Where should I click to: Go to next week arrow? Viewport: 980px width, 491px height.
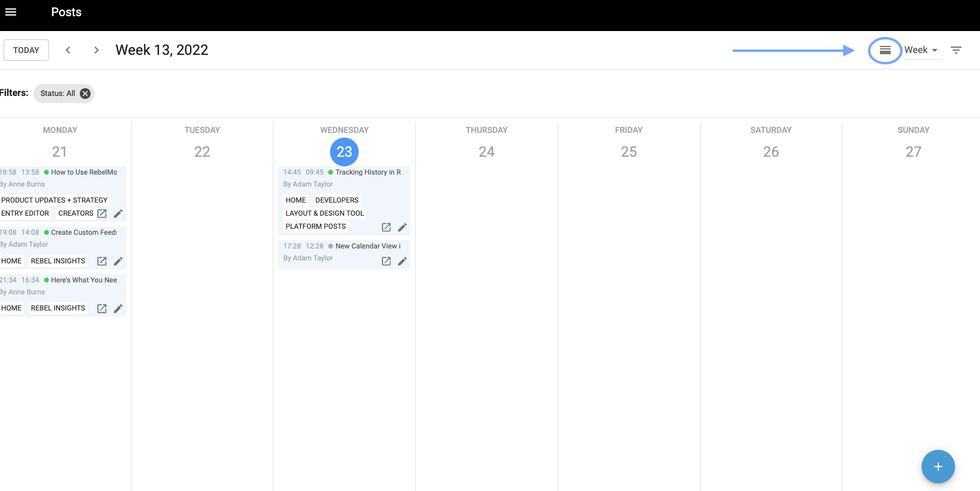pyautogui.click(x=96, y=50)
